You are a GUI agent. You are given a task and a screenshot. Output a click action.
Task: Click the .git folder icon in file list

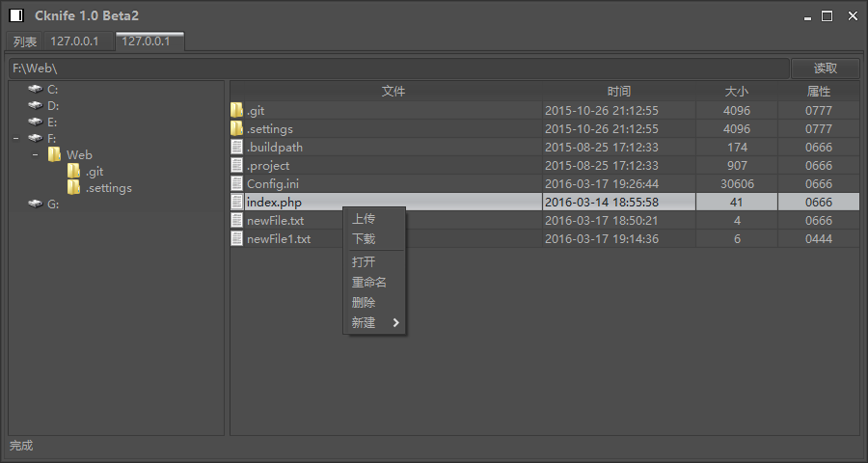pos(237,111)
